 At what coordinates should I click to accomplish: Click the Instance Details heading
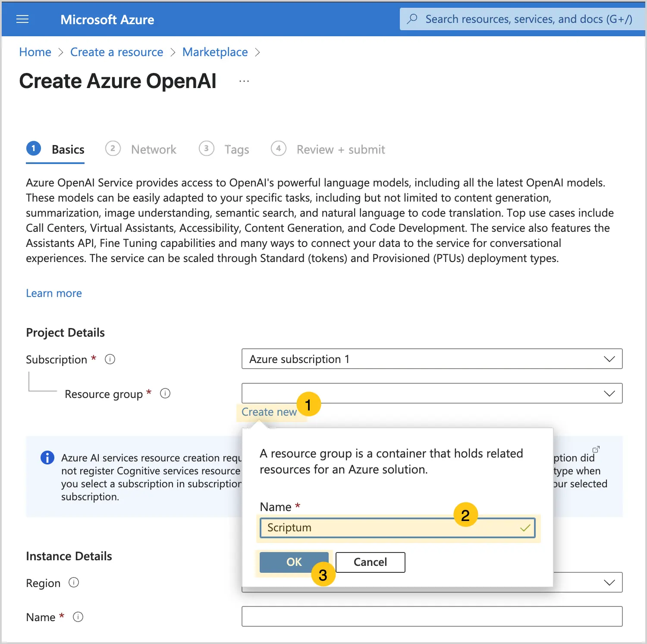pyautogui.click(x=69, y=556)
